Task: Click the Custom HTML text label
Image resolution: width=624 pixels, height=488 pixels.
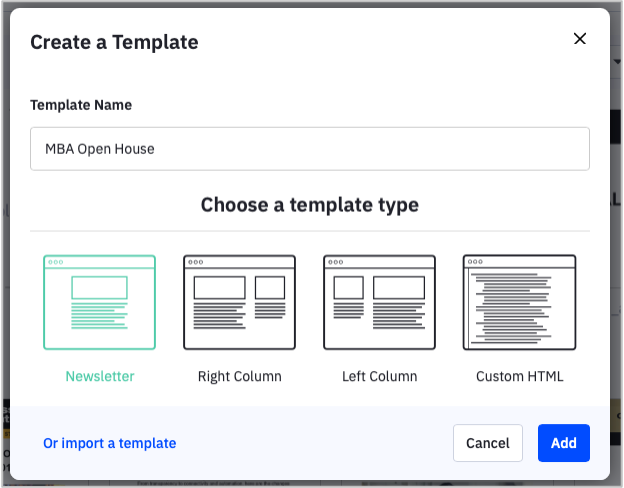Action: point(519,376)
